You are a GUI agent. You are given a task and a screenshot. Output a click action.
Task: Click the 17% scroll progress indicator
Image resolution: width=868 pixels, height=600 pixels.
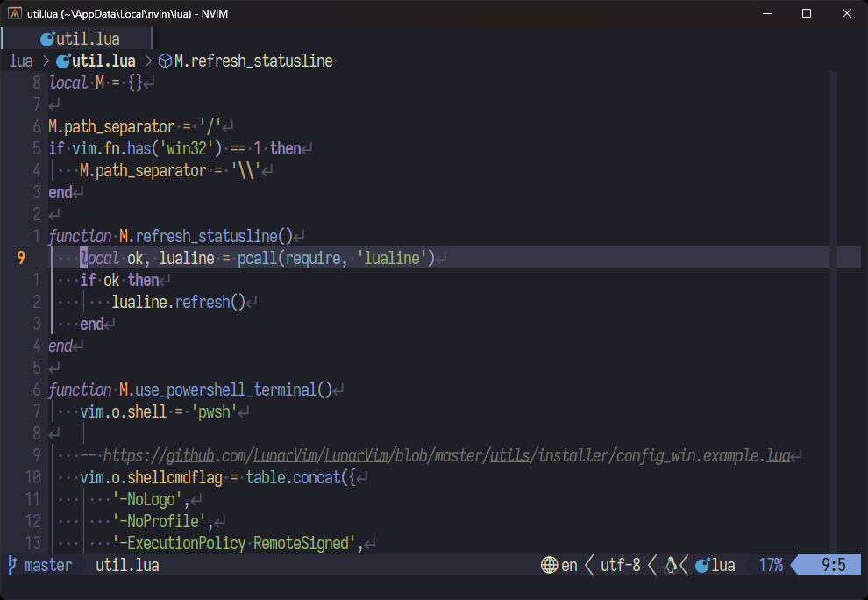pos(770,565)
